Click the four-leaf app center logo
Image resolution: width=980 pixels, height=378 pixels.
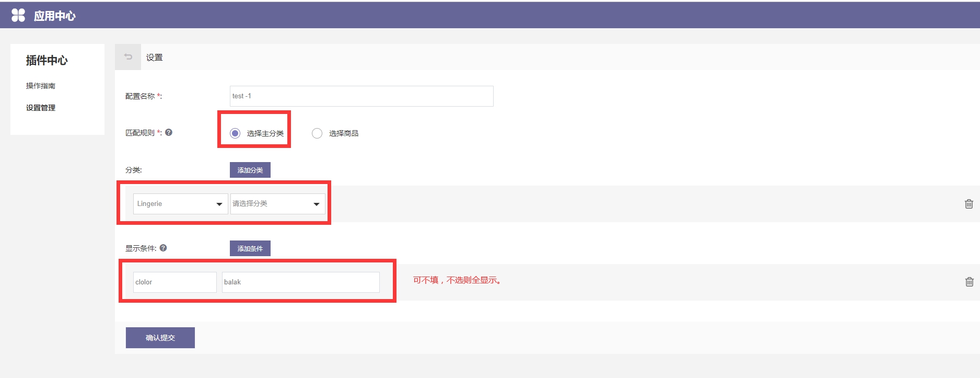pyautogui.click(x=18, y=16)
